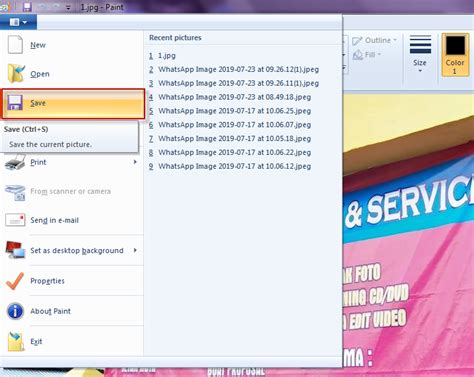Click the save icon in title bar
This screenshot has height=377, width=474.
coord(27,7)
